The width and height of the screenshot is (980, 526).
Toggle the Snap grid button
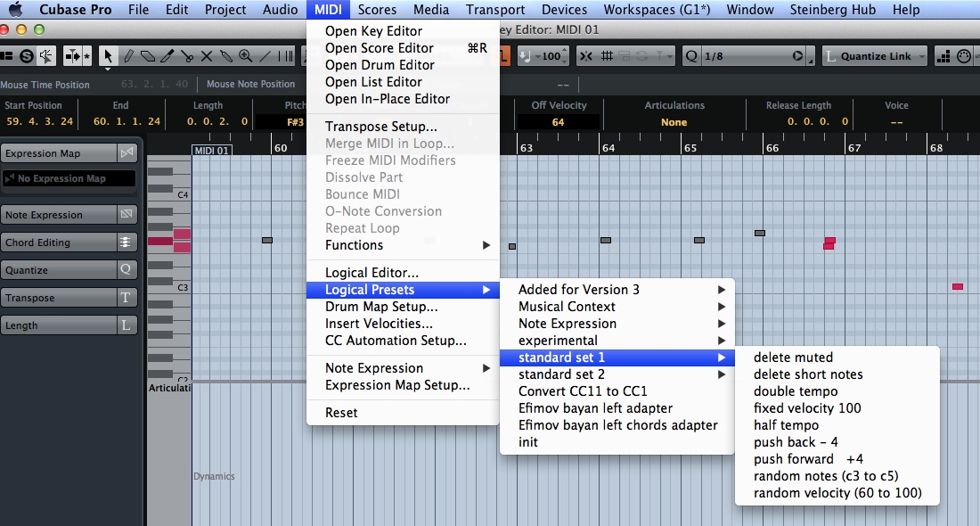[x=606, y=56]
